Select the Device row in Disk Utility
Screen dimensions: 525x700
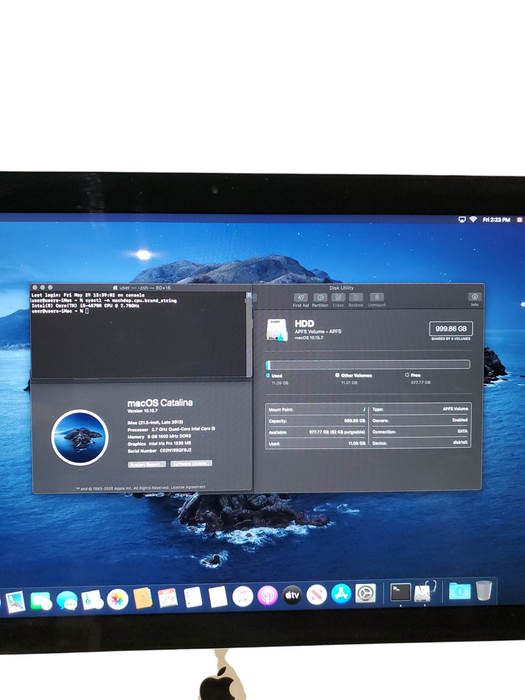point(420,443)
